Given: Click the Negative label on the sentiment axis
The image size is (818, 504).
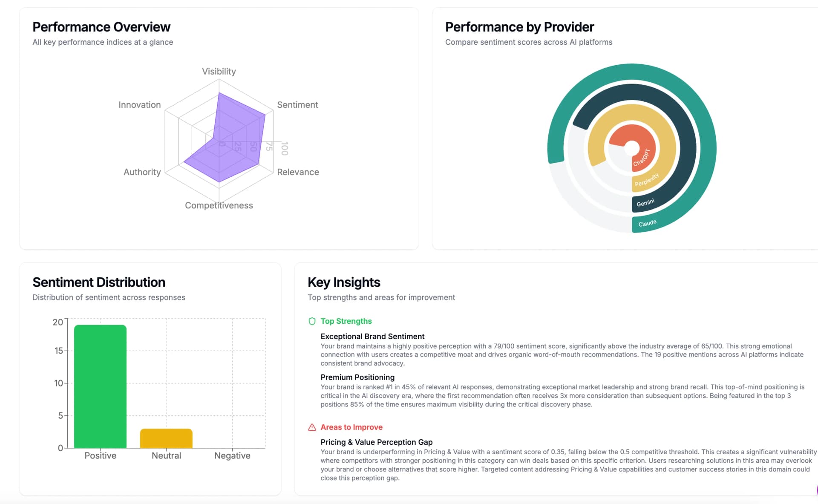Looking at the screenshot, I should pyautogui.click(x=232, y=455).
